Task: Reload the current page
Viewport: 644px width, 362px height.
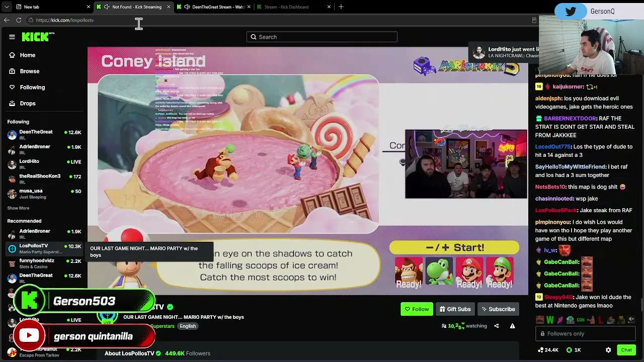Action: click(x=19, y=20)
